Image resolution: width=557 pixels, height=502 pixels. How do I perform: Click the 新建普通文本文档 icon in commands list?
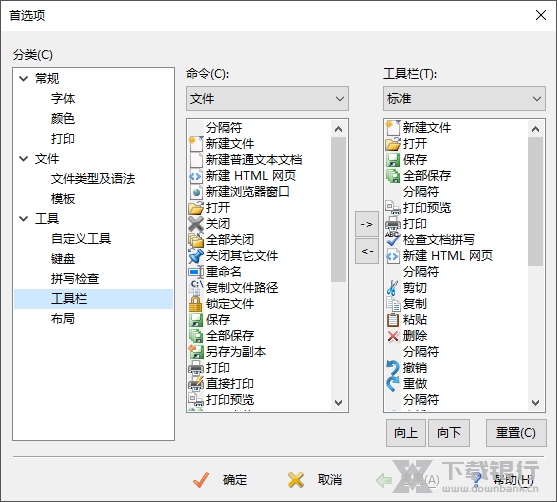(196, 160)
